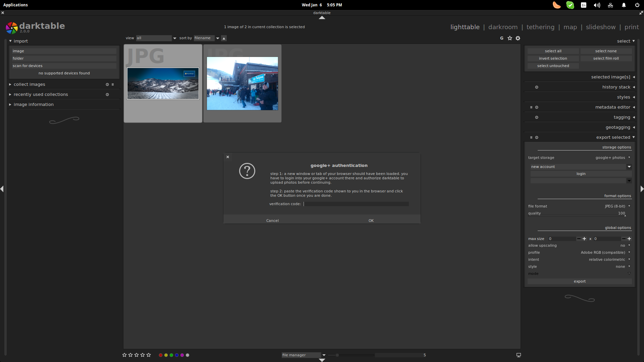This screenshot has width=644, height=362.
Task: Toggle grouping with the G icon
Action: 502,38
